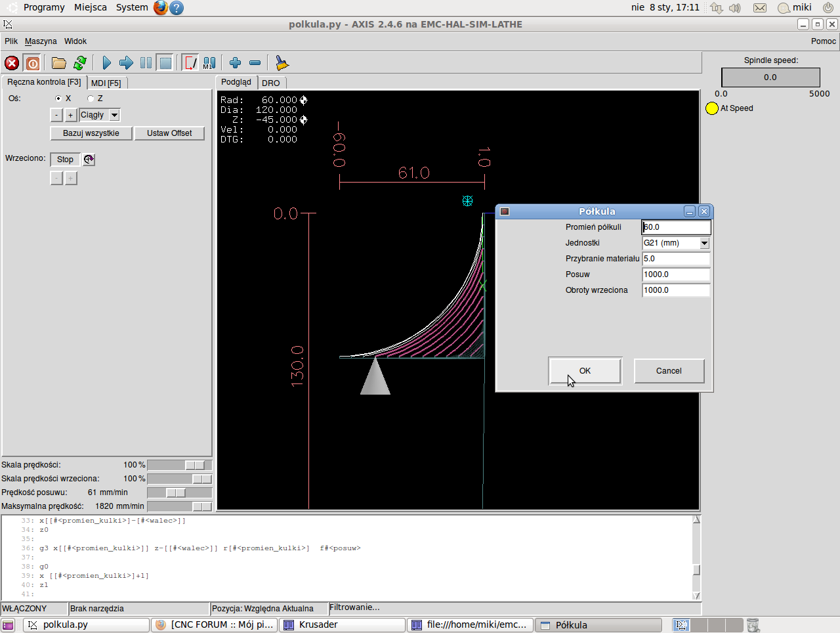Open the Widok menu
Image resolution: width=840 pixels, height=633 pixels.
[75, 41]
